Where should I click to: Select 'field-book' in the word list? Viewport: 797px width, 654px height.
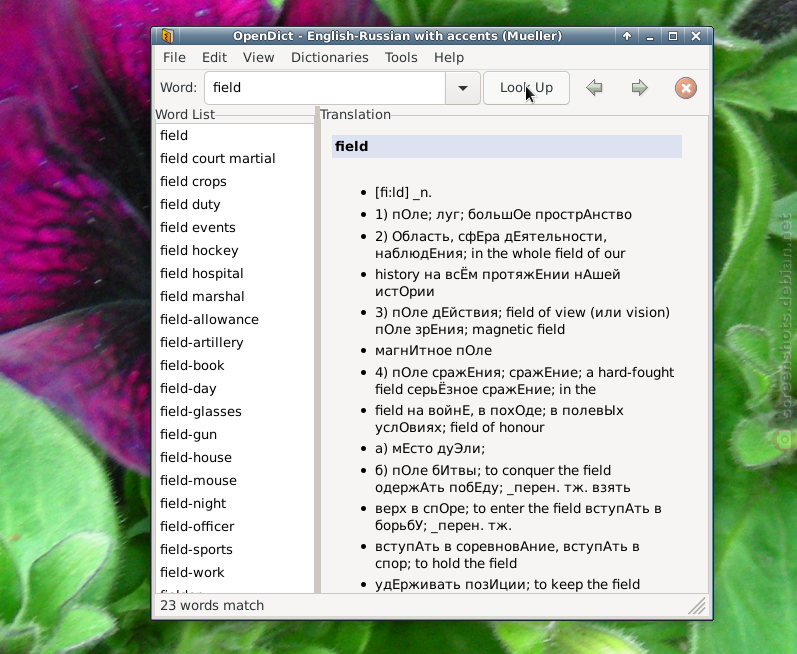(x=235, y=365)
